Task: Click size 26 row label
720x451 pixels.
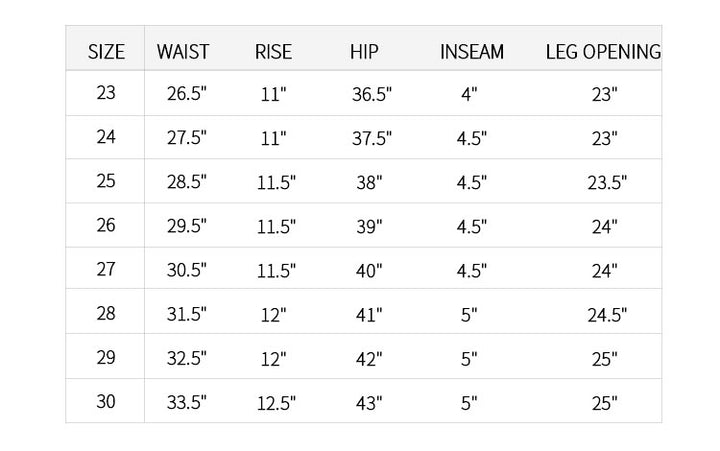Action: 106,225
